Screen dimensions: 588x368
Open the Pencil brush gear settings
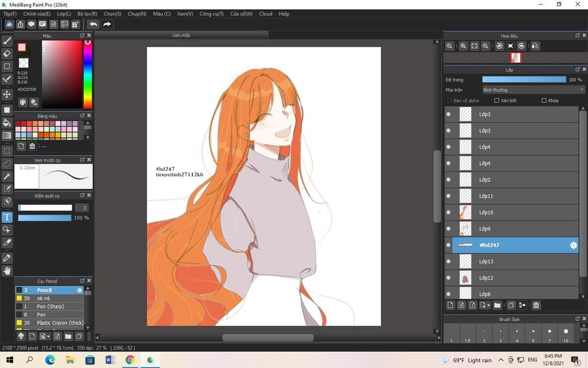coord(79,290)
